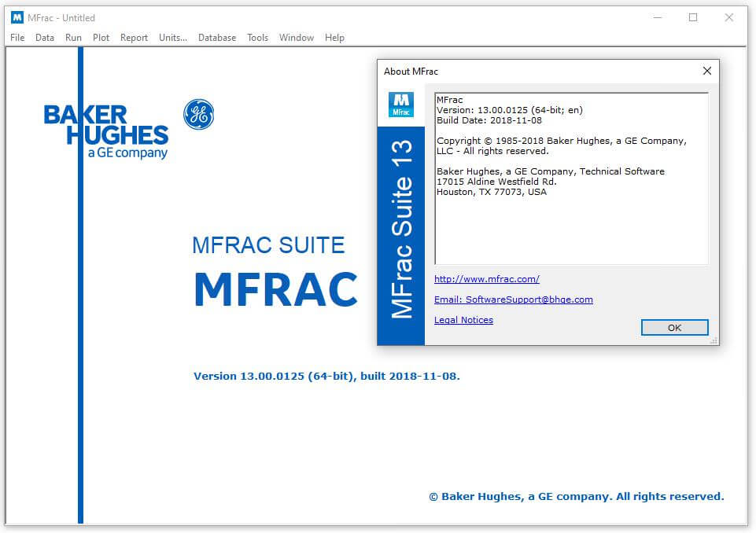The height and width of the screenshot is (533, 756).
Task: Open the Data menu
Action: tap(44, 37)
